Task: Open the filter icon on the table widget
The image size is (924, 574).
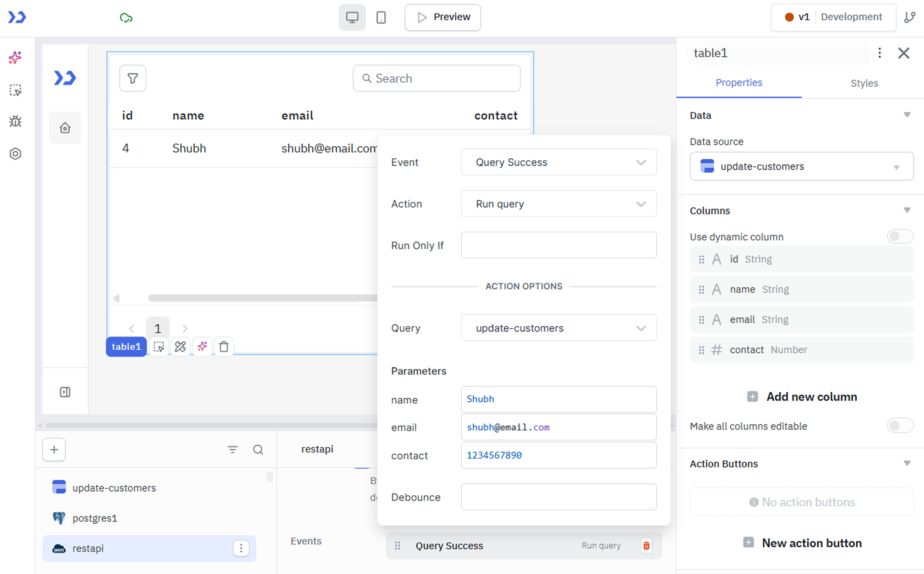Action: coord(132,78)
